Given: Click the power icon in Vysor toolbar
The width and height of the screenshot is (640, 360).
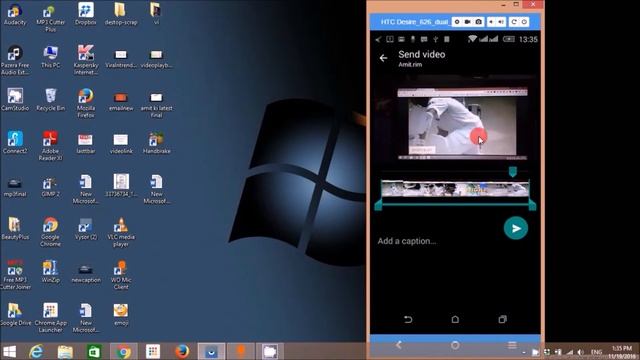Looking at the screenshot, I should click(x=524, y=22).
